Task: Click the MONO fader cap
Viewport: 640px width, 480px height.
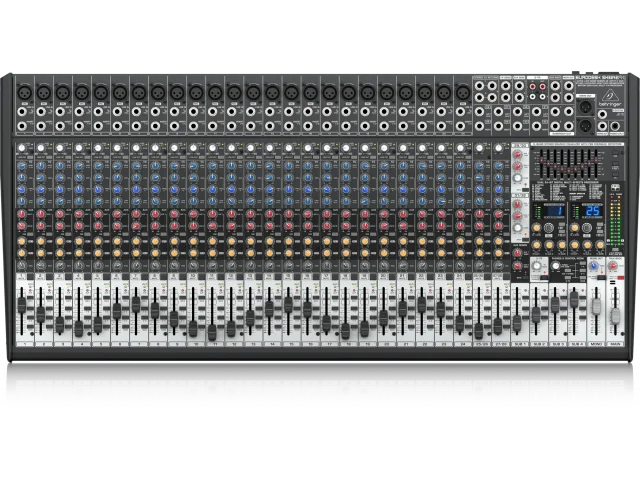Action: click(x=596, y=306)
